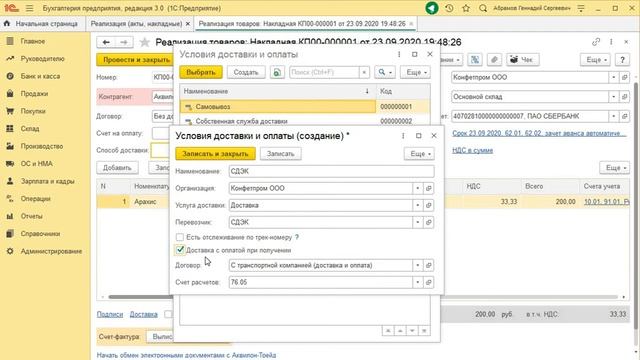Go forward with the right arrow
The width and height of the screenshot is (640, 360).
[124, 42]
